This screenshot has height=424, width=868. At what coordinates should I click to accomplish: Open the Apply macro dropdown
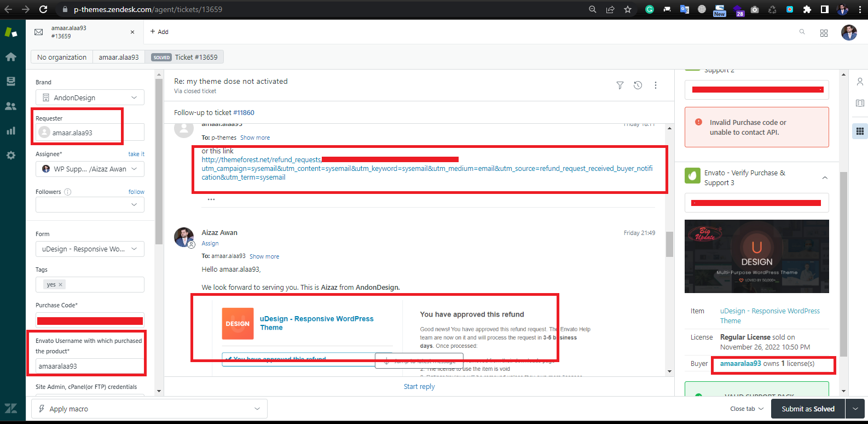click(149, 409)
